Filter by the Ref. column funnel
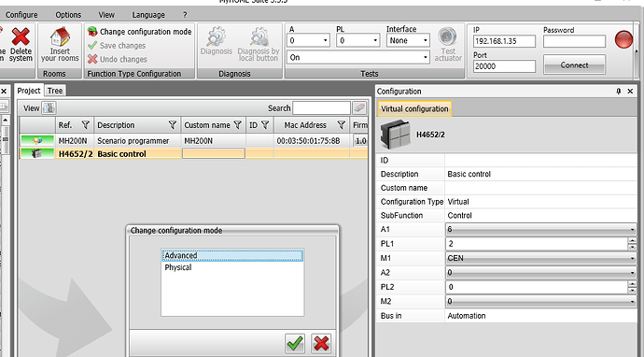644x357 pixels. tap(86, 124)
